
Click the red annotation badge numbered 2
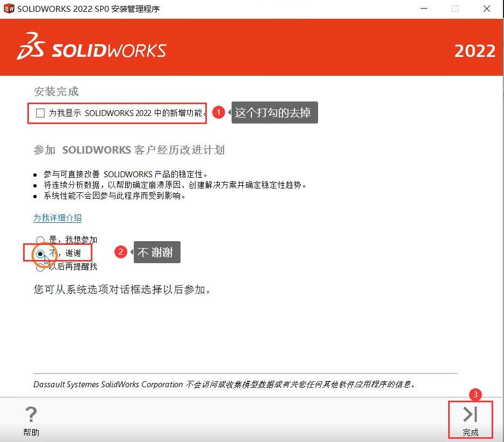click(121, 252)
